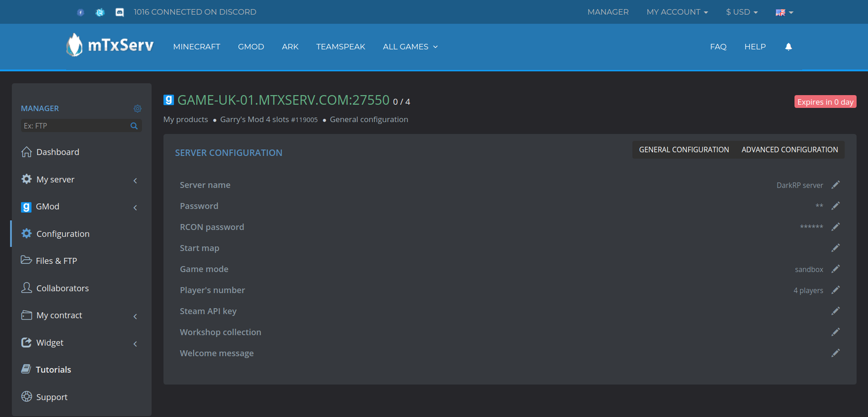Switch to General Configuration tab
868x417 pixels.
click(x=684, y=149)
